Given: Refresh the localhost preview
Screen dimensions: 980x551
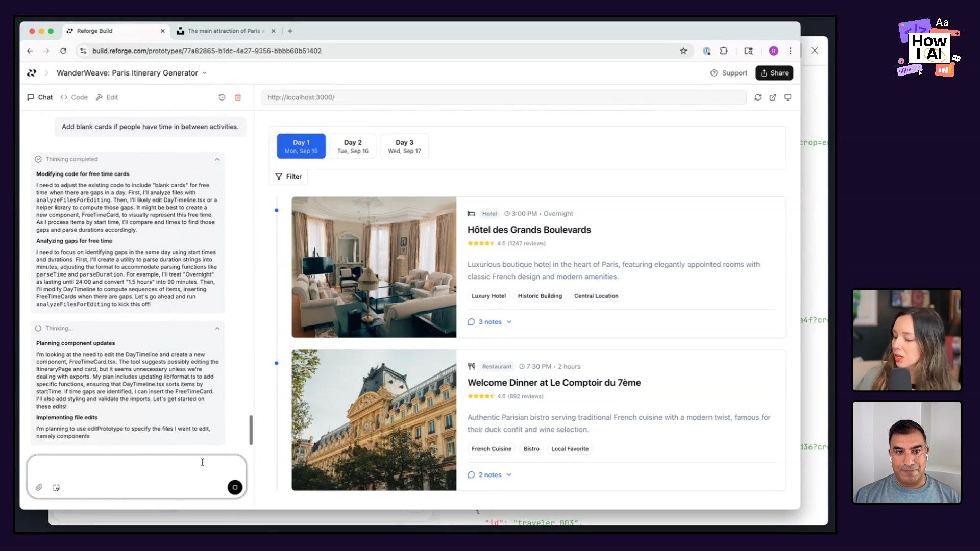Looking at the screenshot, I should (x=758, y=97).
